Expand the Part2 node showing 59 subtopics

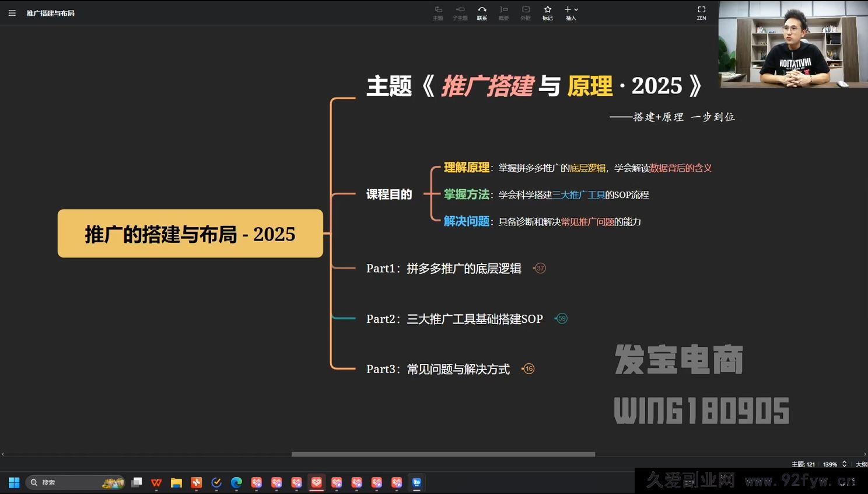pos(561,319)
